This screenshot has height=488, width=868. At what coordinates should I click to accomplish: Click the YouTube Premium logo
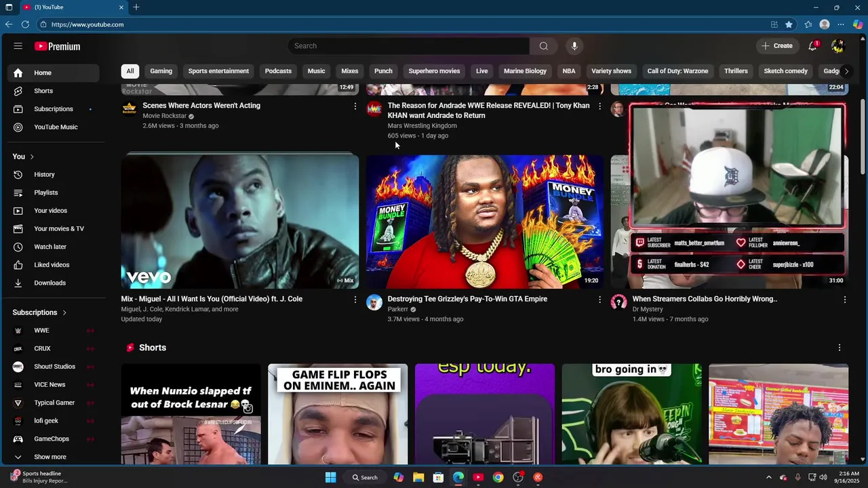coord(58,46)
